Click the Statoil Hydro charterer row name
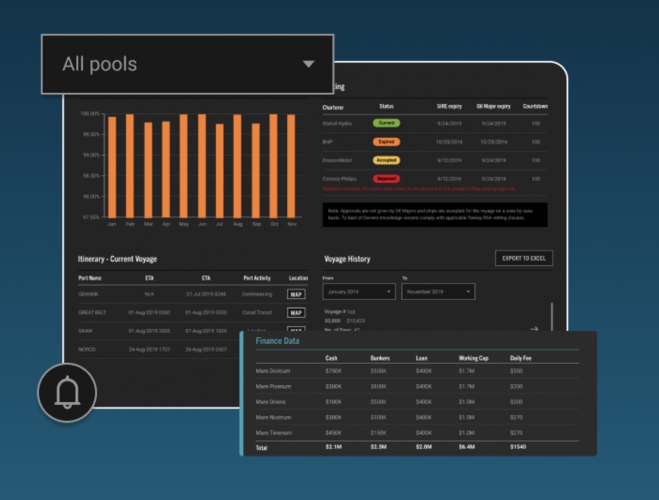Image resolution: width=659 pixels, height=500 pixels. pos(337,124)
